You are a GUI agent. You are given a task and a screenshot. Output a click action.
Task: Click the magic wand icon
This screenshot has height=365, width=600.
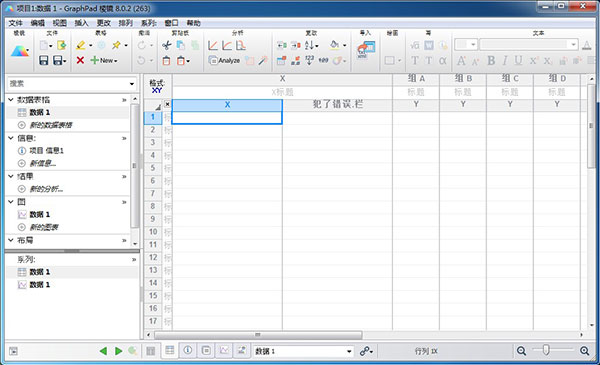pyautogui.click(x=263, y=60)
